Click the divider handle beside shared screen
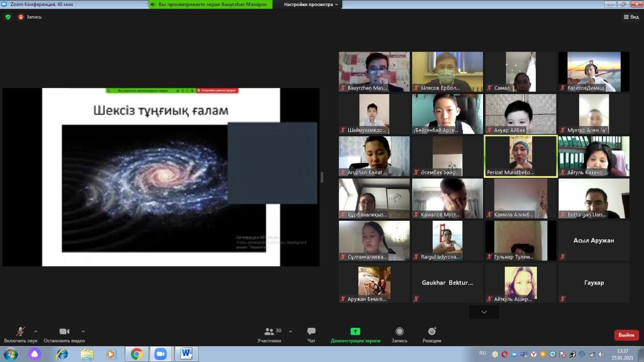 [x=322, y=177]
